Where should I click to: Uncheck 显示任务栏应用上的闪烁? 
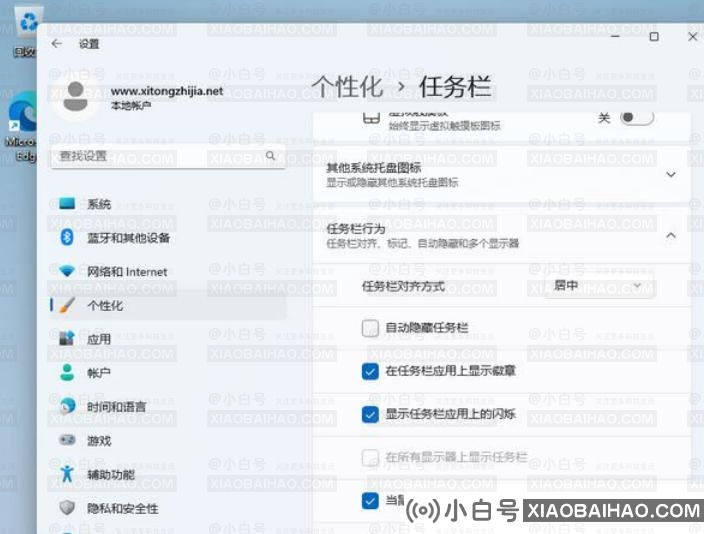pyautogui.click(x=370, y=414)
